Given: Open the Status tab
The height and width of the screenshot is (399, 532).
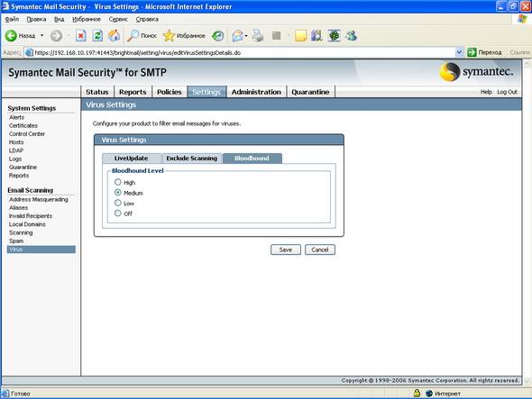Looking at the screenshot, I should pos(97,92).
